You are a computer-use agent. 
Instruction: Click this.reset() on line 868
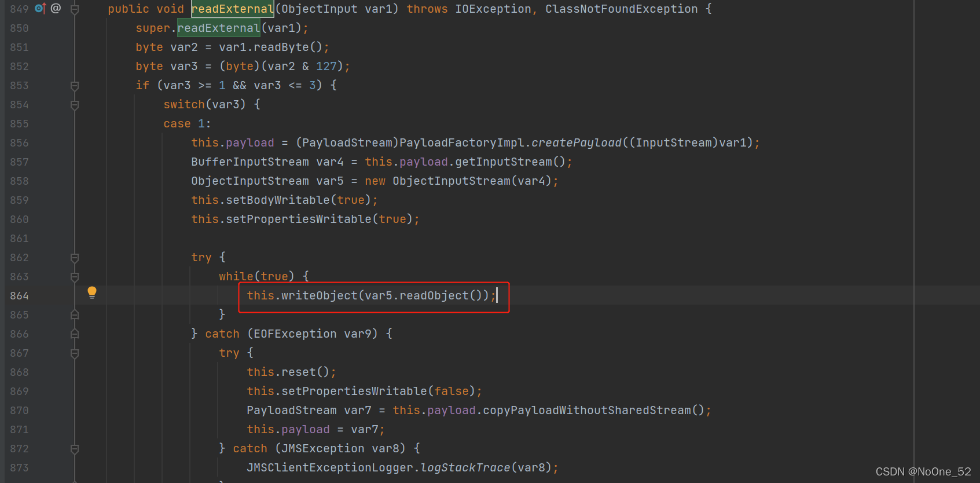[x=288, y=372]
